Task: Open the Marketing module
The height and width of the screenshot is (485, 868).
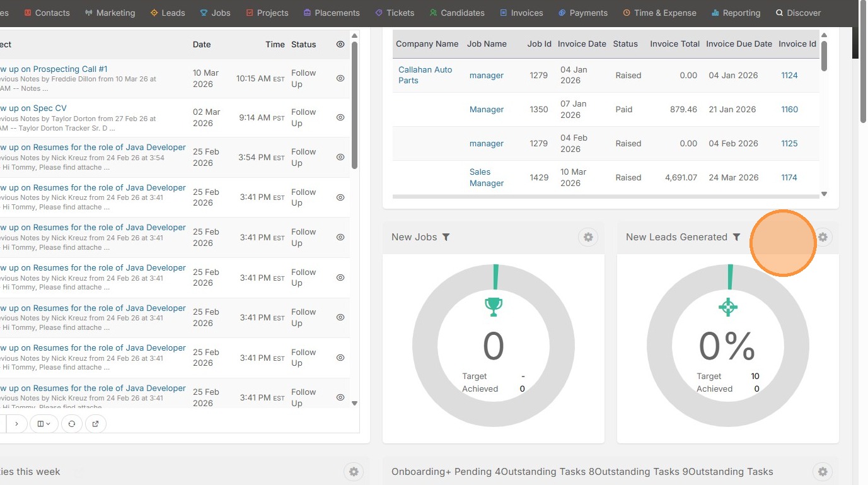Action: click(110, 13)
